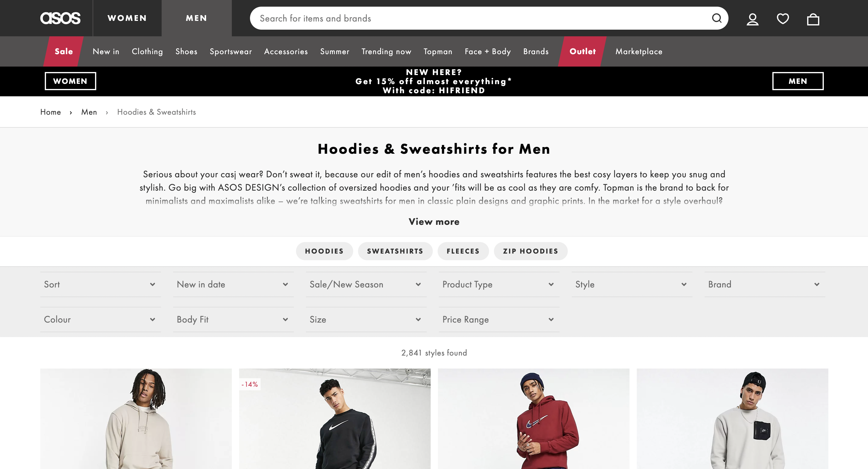Open the beige hoodie product image

(136, 419)
